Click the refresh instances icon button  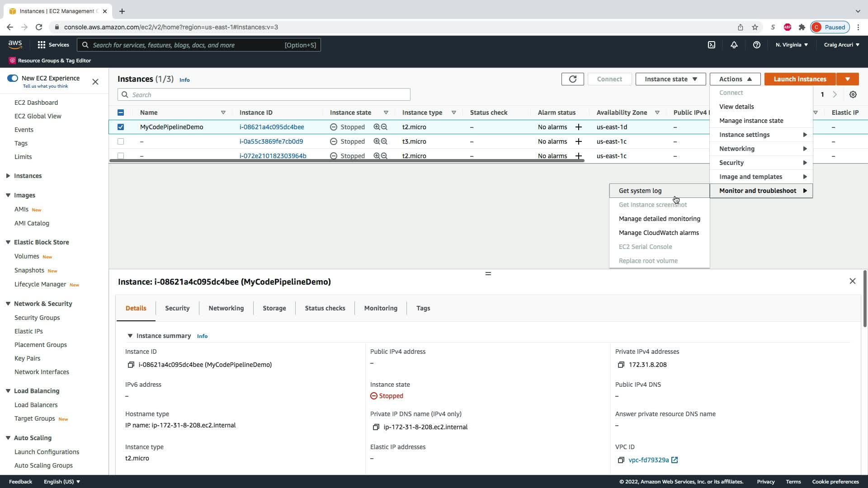[x=572, y=79]
